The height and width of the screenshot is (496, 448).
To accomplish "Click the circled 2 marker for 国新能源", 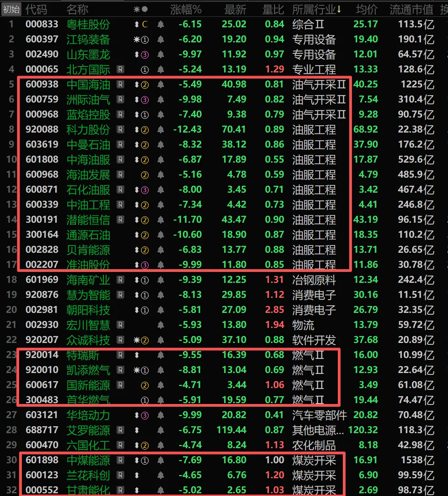I will point(145,385).
